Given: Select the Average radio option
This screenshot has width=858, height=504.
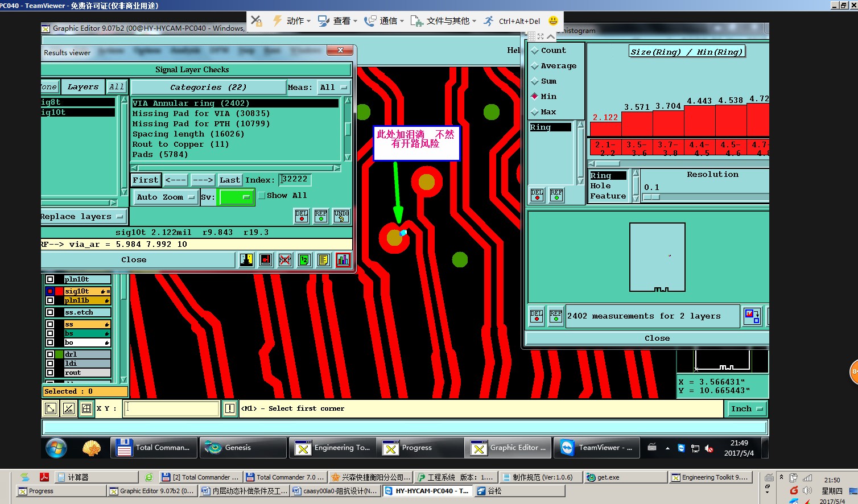Looking at the screenshot, I should [x=535, y=66].
